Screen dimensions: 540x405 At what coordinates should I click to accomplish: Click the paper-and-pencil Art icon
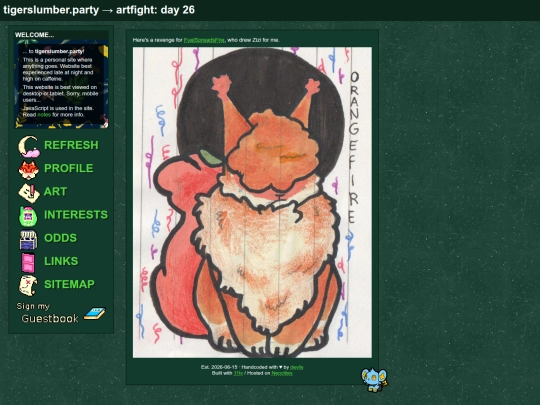coord(29,193)
